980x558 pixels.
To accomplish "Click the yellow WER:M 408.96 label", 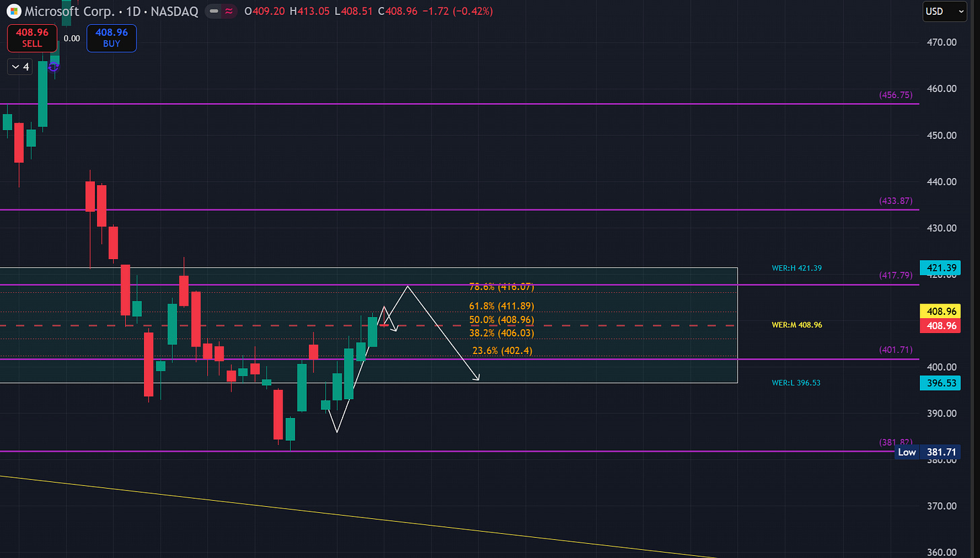I will click(797, 324).
